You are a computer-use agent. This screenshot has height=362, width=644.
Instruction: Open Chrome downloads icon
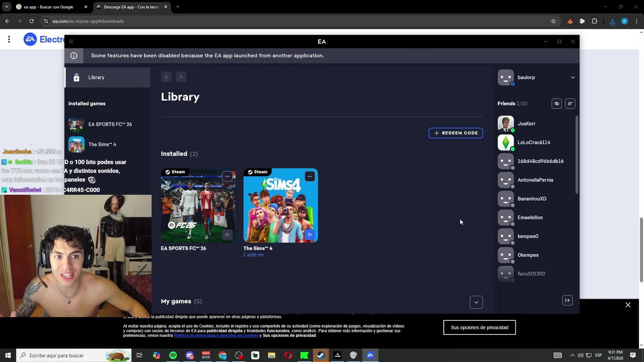(612, 21)
